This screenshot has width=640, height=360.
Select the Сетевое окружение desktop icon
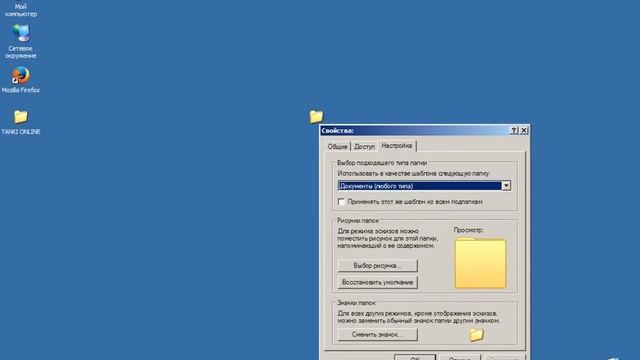20,41
